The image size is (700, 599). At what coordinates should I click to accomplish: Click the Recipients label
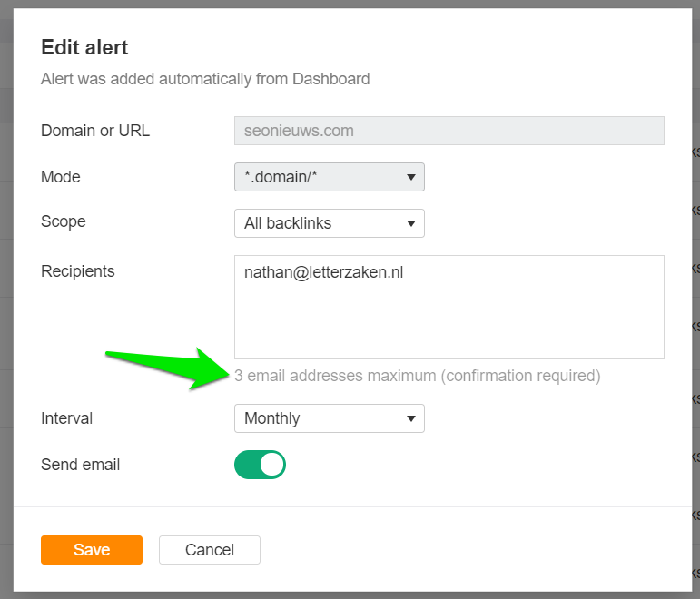(78, 271)
